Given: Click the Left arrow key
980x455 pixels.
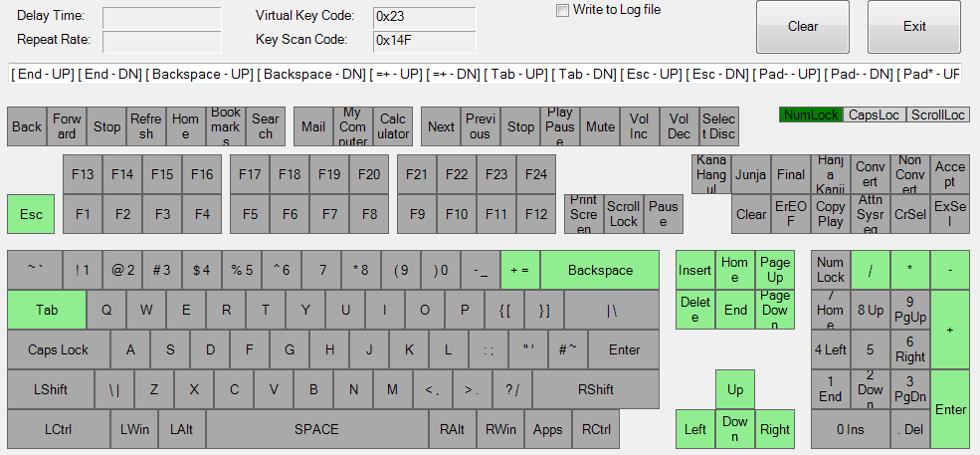Looking at the screenshot, I should [695, 429].
